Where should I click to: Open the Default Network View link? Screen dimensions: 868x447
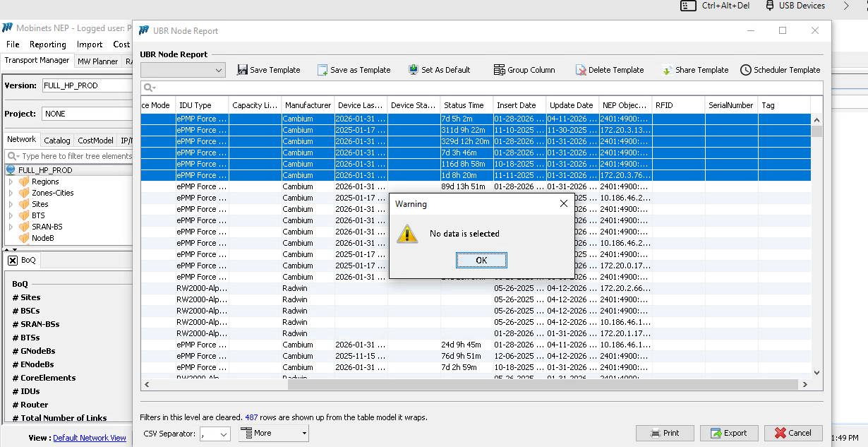click(x=89, y=438)
